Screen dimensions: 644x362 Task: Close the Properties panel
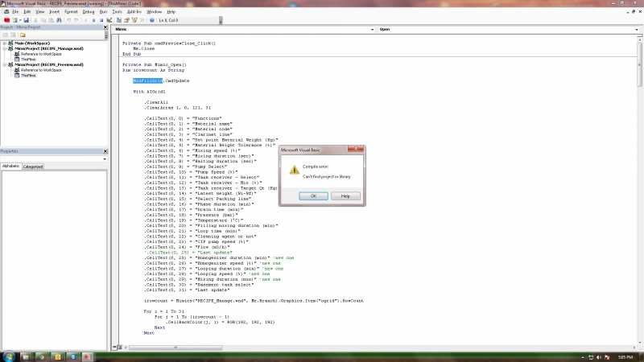tap(105, 151)
